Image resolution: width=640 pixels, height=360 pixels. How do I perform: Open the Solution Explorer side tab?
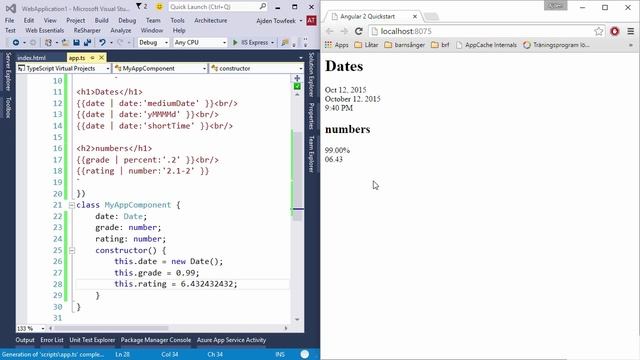311,74
